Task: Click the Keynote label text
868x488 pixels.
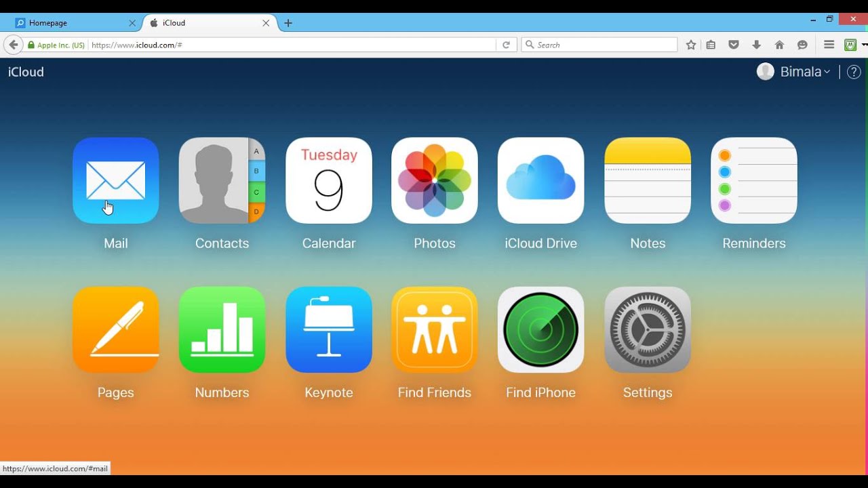Action: tap(329, 392)
